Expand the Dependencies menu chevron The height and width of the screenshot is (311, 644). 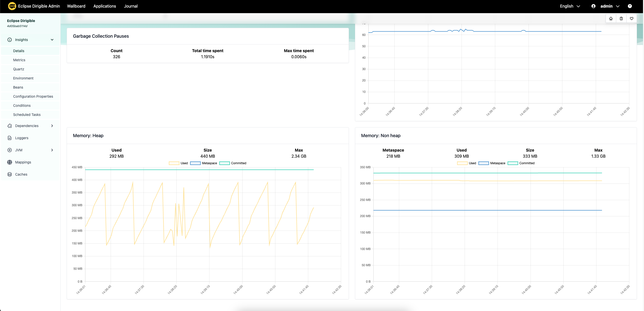pos(52,126)
